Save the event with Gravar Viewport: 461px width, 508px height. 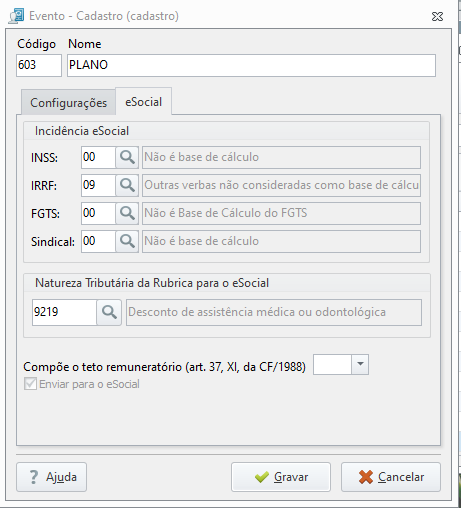click(281, 477)
